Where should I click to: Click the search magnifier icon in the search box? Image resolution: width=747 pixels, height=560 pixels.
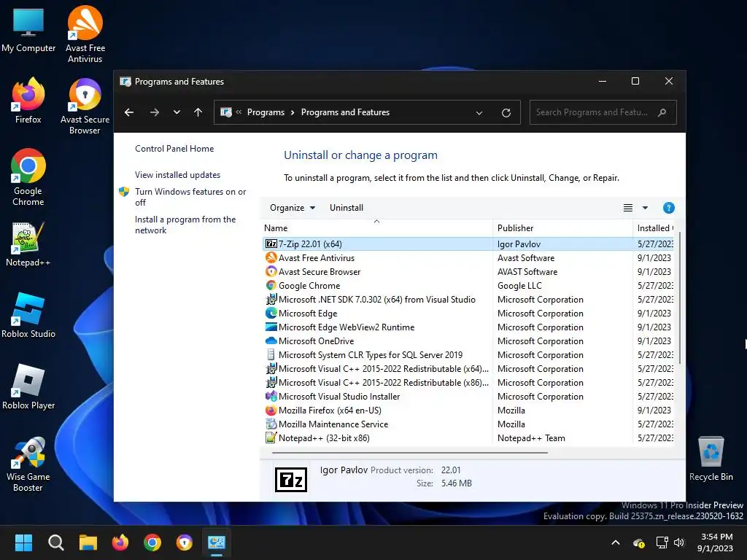tap(662, 112)
